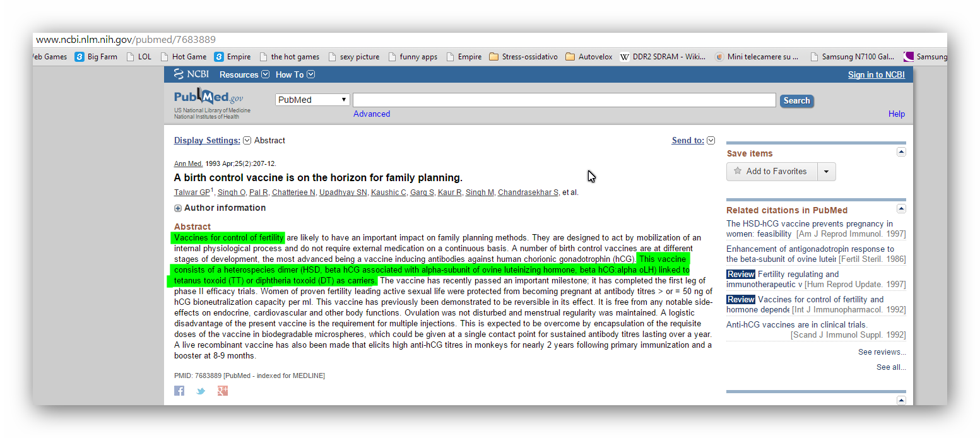980x438 pixels.
Task: Collapse Related citations in PubMed panel
Action: pyautogui.click(x=901, y=209)
